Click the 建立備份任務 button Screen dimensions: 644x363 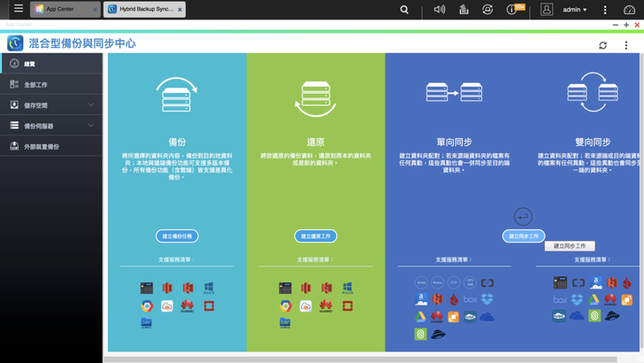[x=176, y=236]
